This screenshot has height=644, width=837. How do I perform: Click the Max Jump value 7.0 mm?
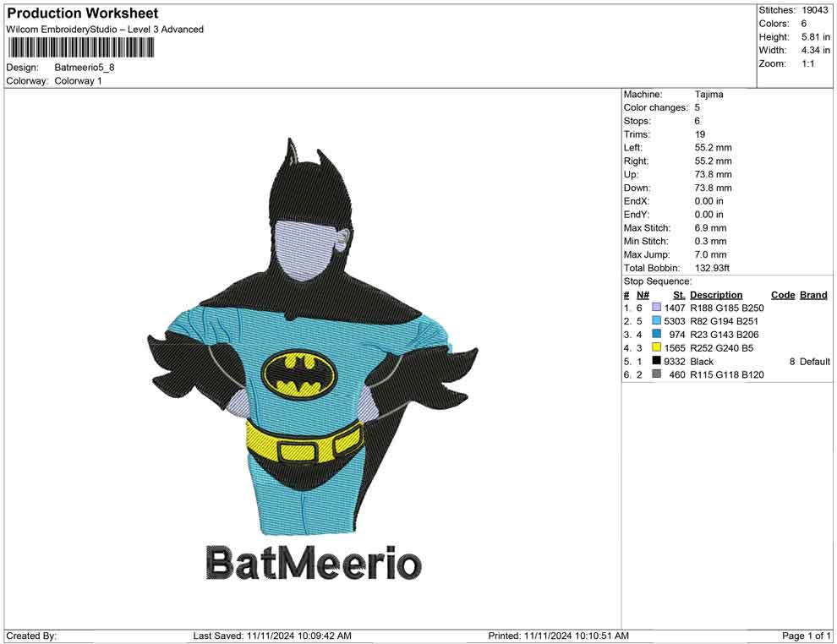[x=710, y=254]
